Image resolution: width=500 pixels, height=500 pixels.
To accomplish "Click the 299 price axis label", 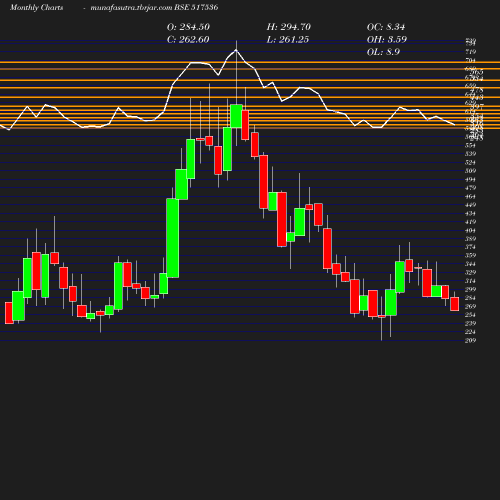I will point(470,289).
